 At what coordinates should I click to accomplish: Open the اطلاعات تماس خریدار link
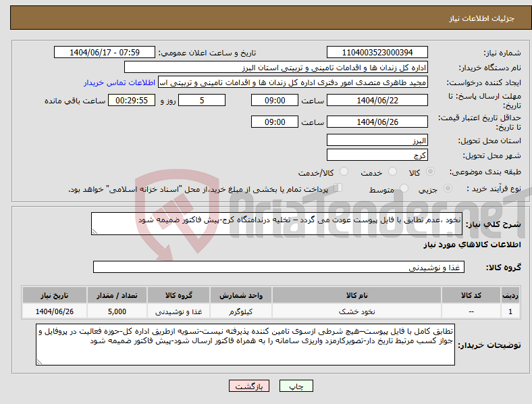119,82
